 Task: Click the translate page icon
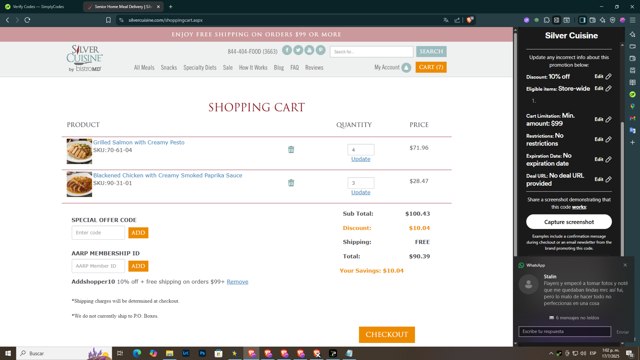point(446,20)
